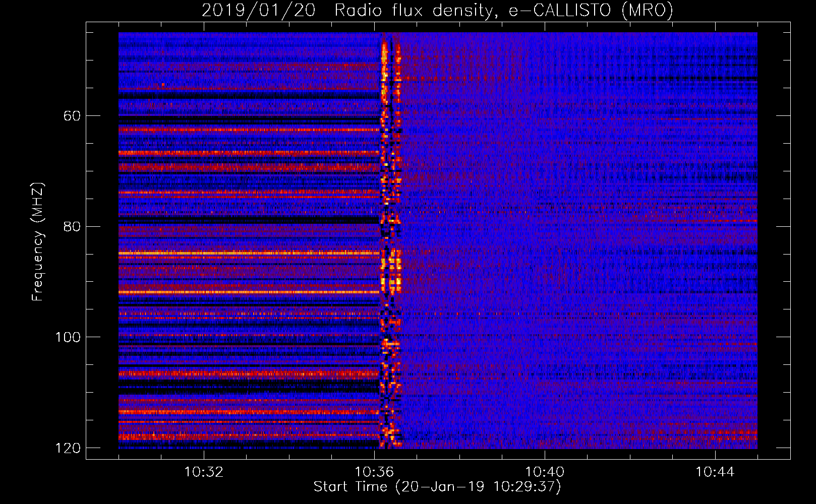Viewport: 816px width, 504px height.
Task: Click the 60 frequency tick label
Action: [x=72, y=116]
